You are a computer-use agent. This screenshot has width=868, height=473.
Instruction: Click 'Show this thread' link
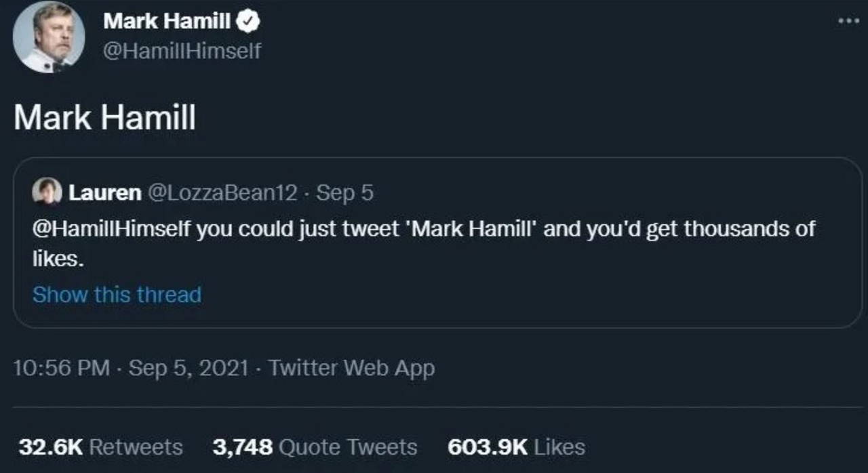117,295
